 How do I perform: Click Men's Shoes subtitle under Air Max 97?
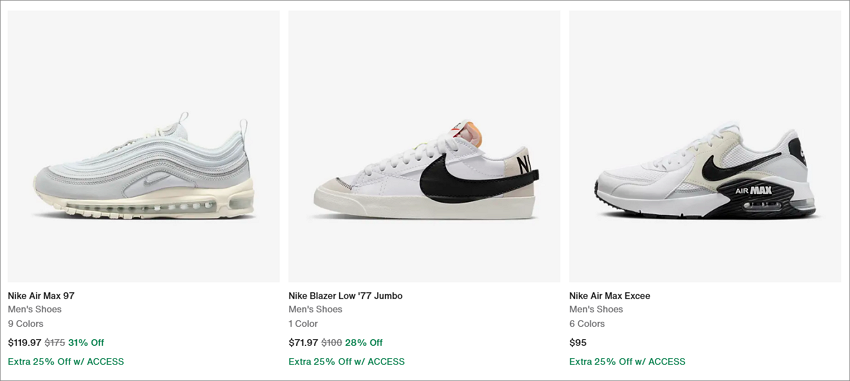point(35,309)
